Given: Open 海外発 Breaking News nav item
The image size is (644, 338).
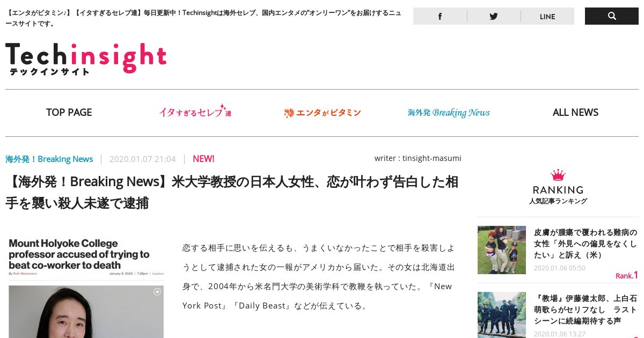Looking at the screenshot, I should (449, 113).
